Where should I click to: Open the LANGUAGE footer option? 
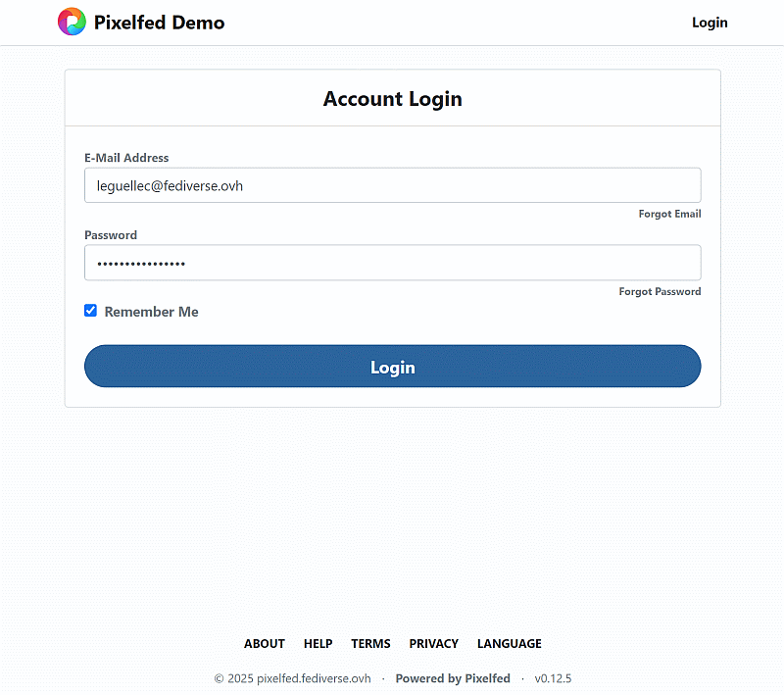(x=509, y=644)
